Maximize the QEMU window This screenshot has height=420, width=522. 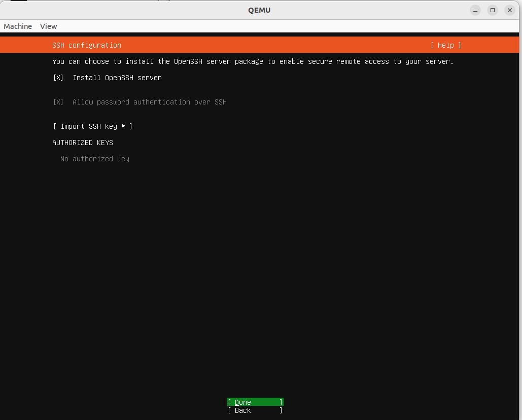[x=492, y=10]
